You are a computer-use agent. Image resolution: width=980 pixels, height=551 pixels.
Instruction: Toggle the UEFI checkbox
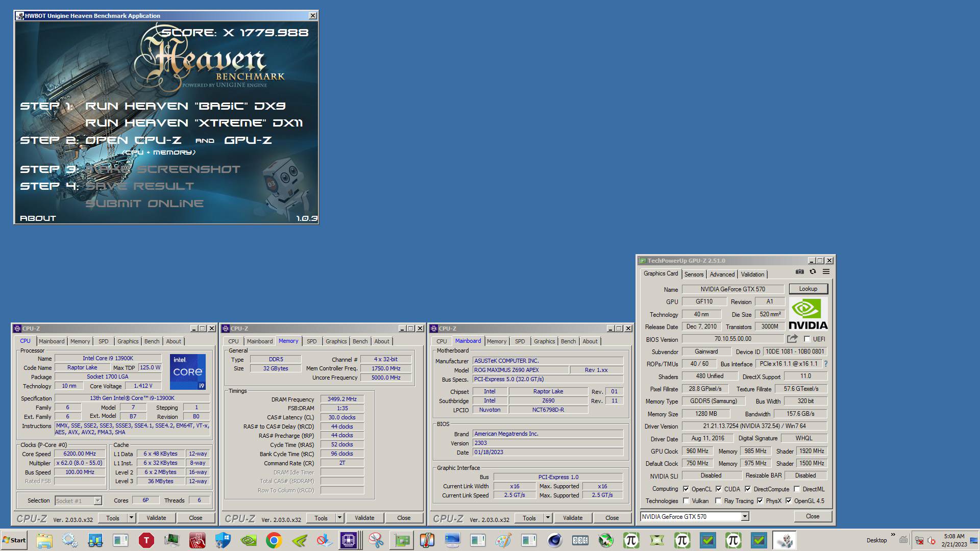[x=807, y=339]
